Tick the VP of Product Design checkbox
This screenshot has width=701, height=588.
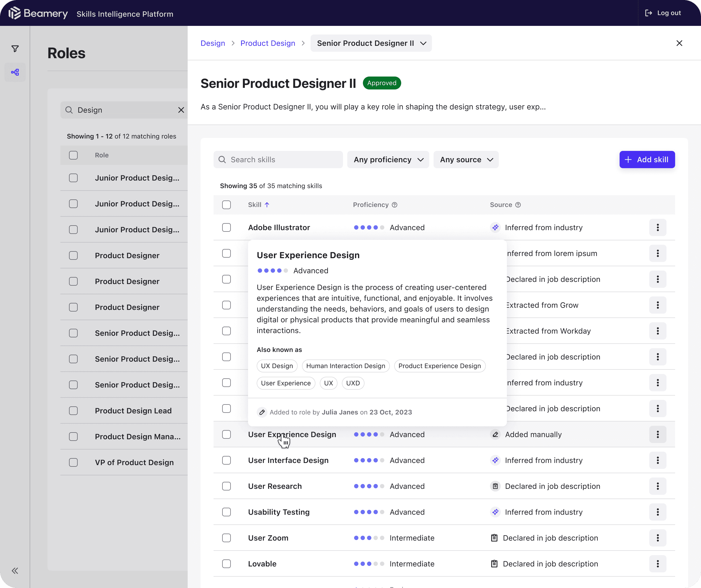73,462
